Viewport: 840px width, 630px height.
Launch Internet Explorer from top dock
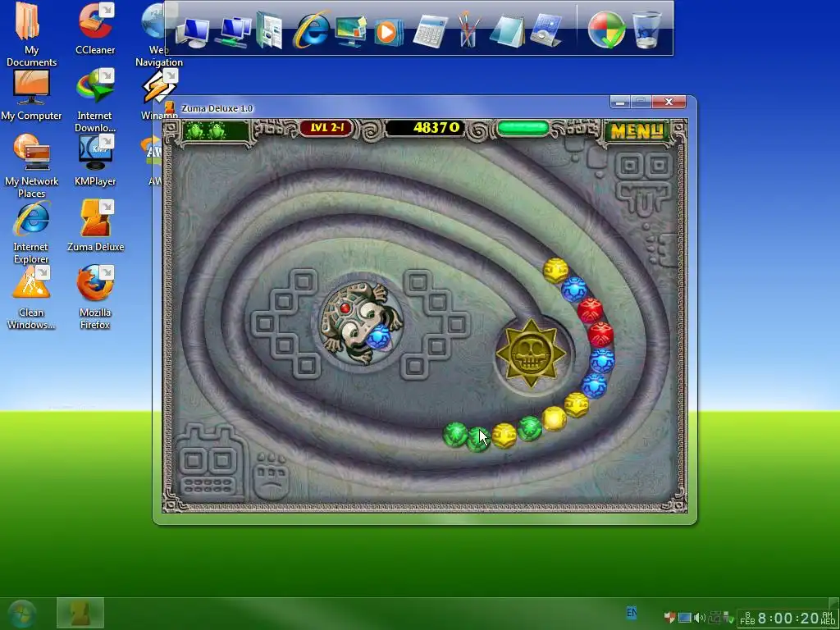[311, 30]
